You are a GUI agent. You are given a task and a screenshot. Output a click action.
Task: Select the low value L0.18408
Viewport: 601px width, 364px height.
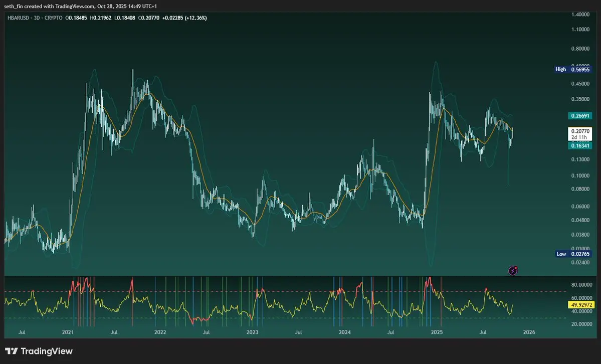[125, 18]
